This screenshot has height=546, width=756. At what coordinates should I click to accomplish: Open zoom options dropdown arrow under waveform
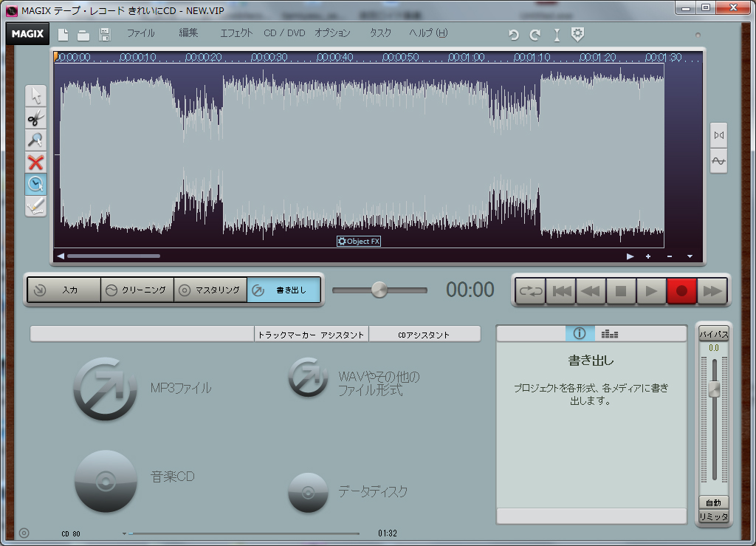pos(690,256)
